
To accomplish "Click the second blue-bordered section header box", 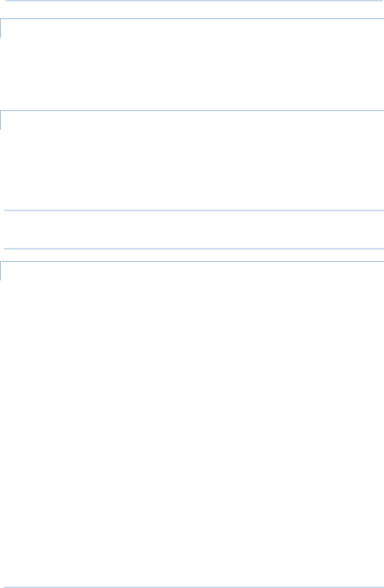I will [192, 120].
